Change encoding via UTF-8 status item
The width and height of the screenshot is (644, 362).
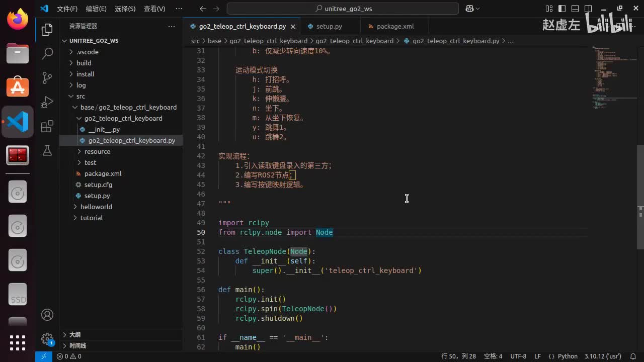click(x=518, y=356)
